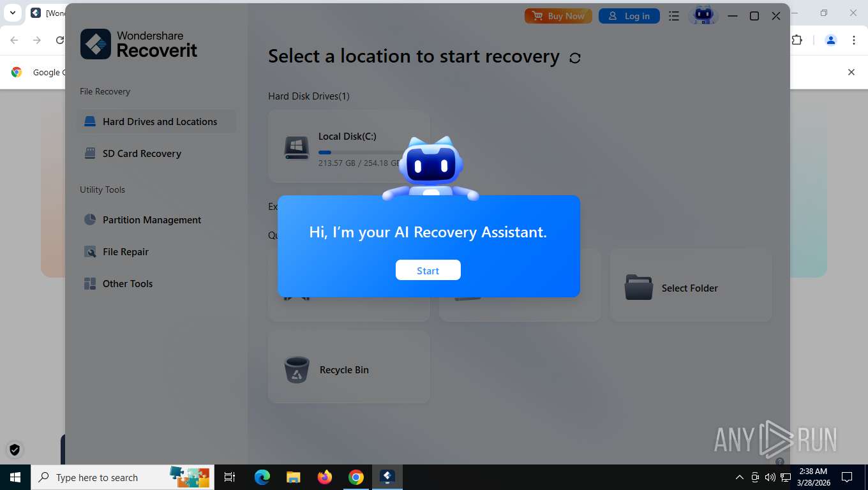The width and height of the screenshot is (868, 490).
Task: Maximize the Recoverit window
Action: 754,16
